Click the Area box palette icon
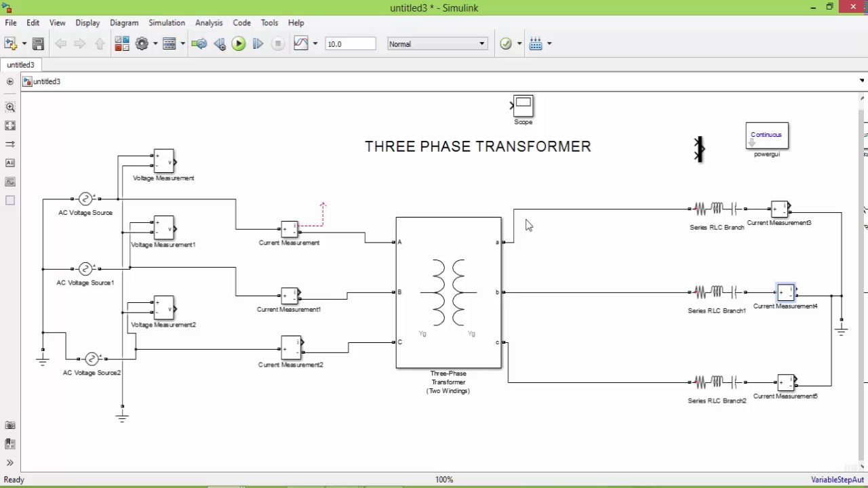The width and height of the screenshot is (868, 488). click(10, 200)
